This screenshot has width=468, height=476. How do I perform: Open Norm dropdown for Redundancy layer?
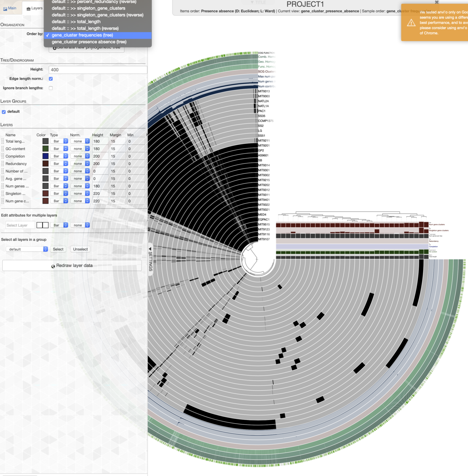(x=81, y=164)
